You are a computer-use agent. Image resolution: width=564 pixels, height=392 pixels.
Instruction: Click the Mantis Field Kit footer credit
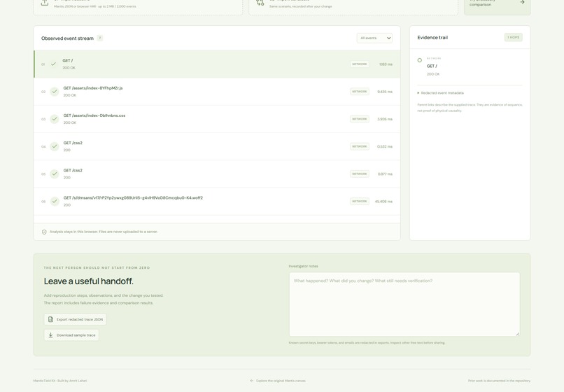point(60,381)
